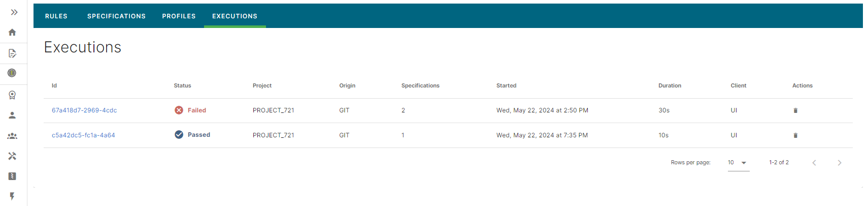Open the crossed tools icon in sidebar
This screenshot has width=868, height=206.
(x=12, y=156)
